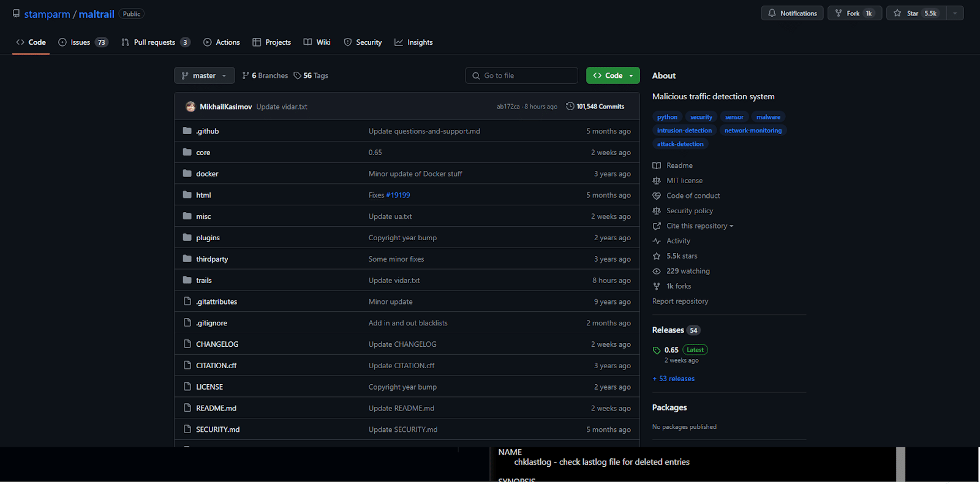Select the attack-detection topic tag
The height and width of the screenshot is (484, 980).
[680, 144]
